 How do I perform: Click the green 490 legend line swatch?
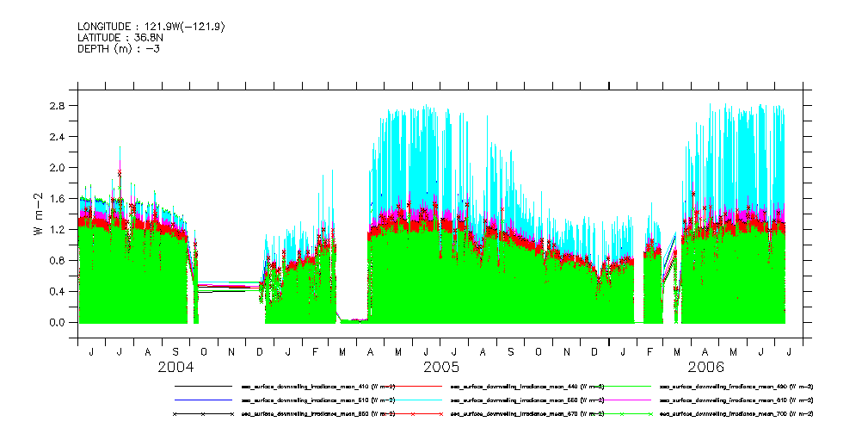coord(619,387)
